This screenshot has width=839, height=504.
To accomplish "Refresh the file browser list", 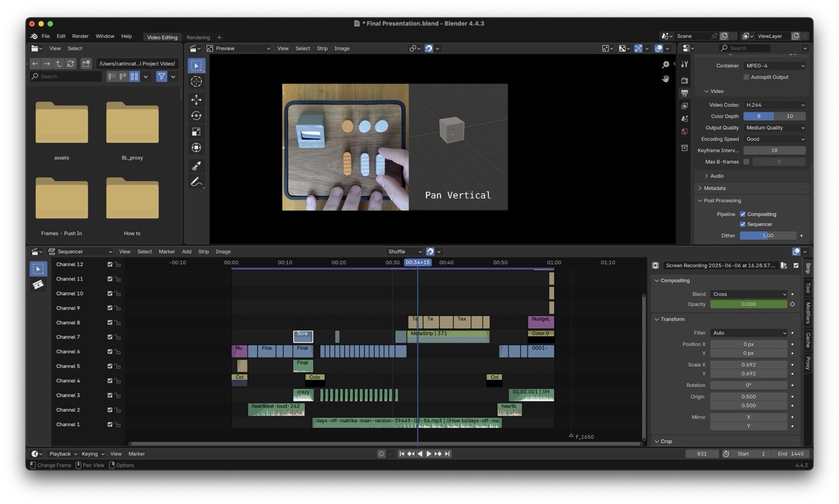I will (x=70, y=64).
